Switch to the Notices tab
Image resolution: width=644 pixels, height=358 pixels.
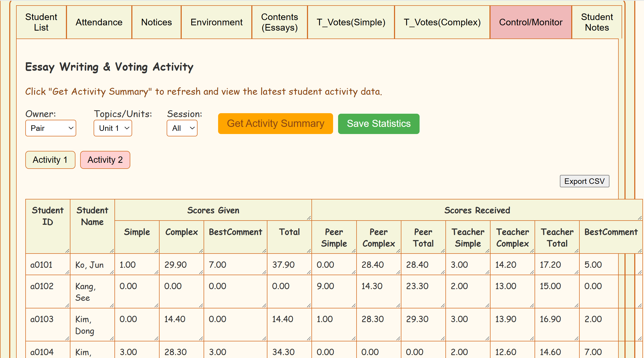(x=156, y=22)
